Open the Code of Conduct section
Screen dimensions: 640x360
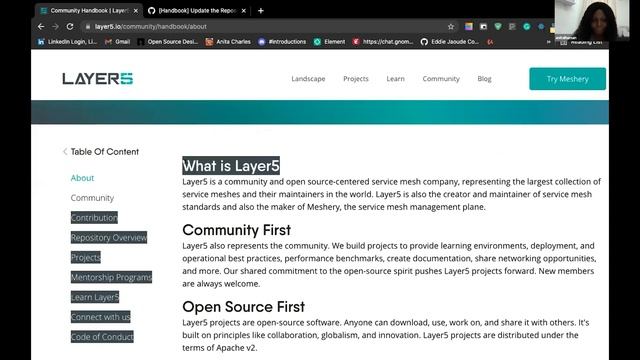pyautogui.click(x=102, y=337)
